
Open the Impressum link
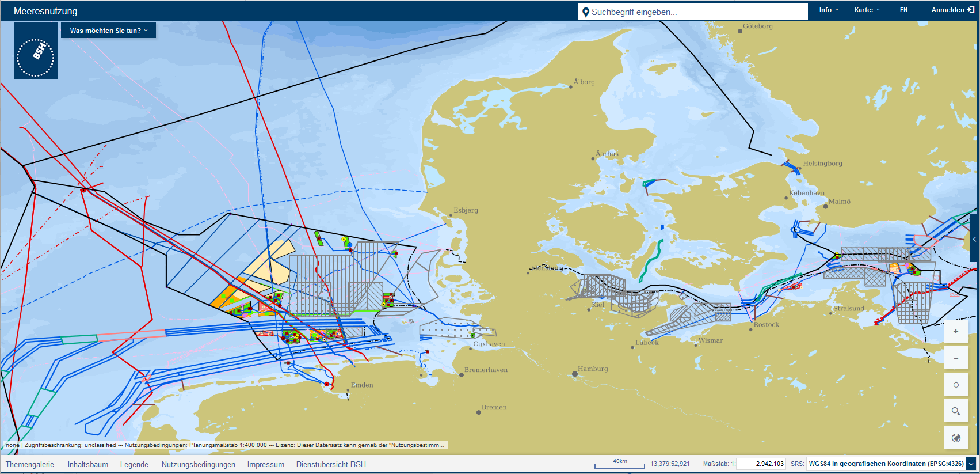point(265,464)
